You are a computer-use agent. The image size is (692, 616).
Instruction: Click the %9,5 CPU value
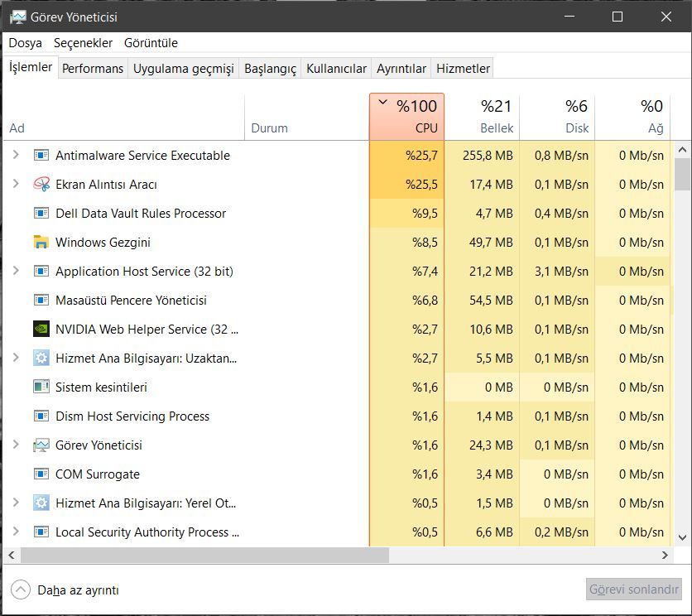click(425, 214)
